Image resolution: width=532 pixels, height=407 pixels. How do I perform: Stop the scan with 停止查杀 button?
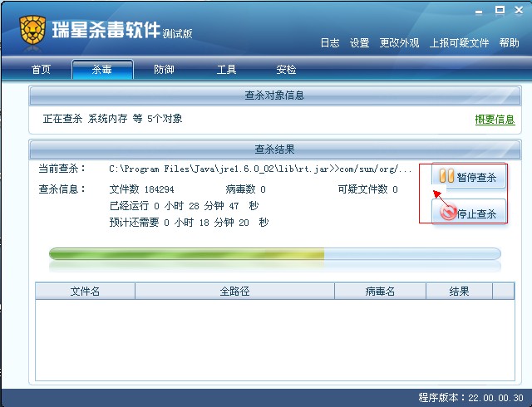pyautogui.click(x=469, y=213)
